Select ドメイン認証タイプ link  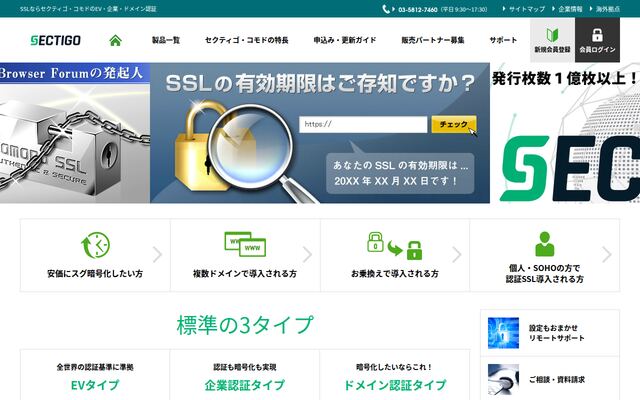click(x=395, y=385)
